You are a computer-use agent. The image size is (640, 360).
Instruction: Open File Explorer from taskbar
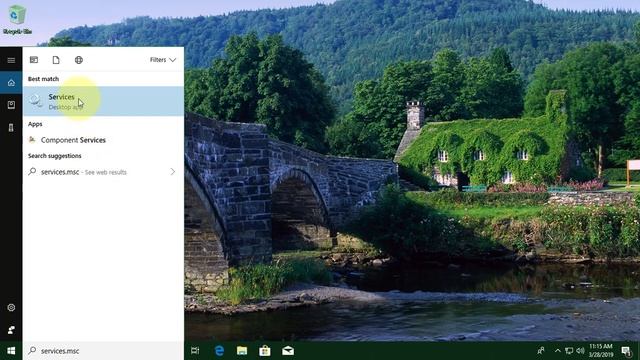(x=242, y=351)
